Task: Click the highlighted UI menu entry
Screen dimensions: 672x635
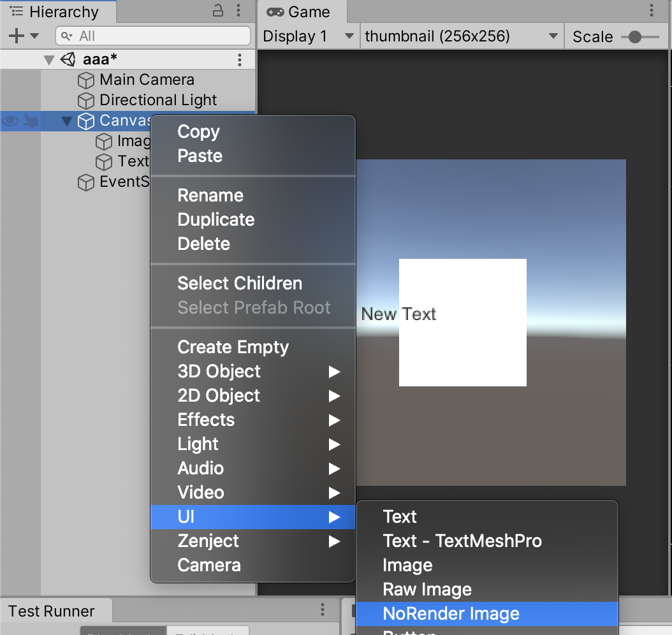Action: click(253, 517)
